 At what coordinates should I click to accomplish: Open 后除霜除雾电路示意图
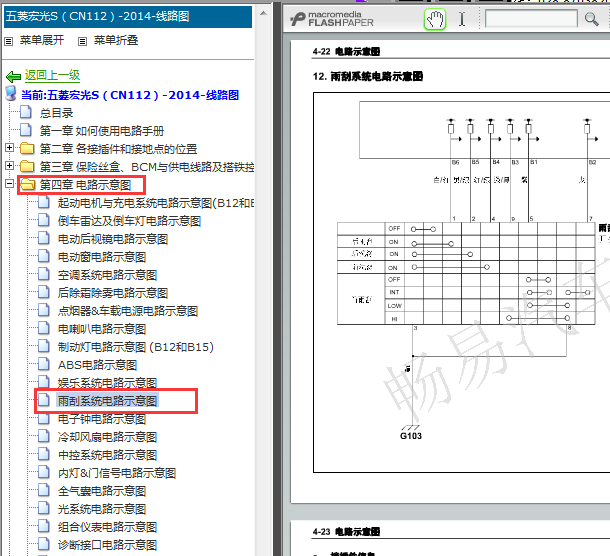click(113, 293)
